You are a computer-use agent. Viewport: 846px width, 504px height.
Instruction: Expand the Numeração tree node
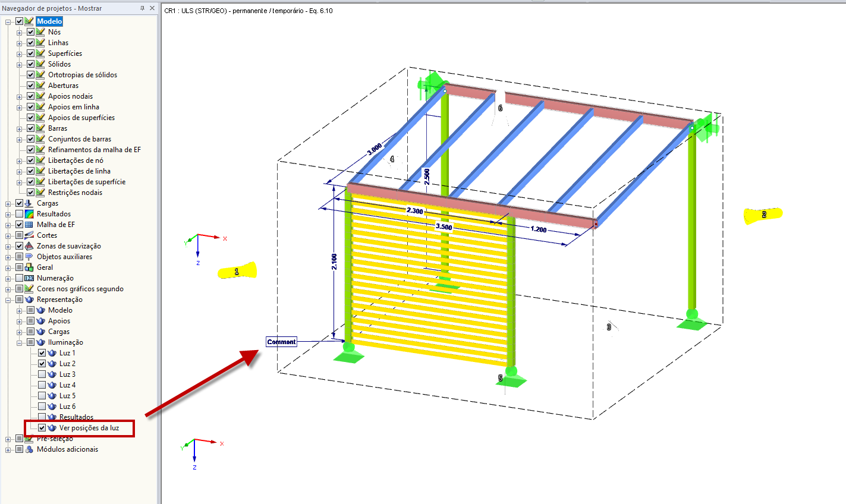[x=8, y=278]
